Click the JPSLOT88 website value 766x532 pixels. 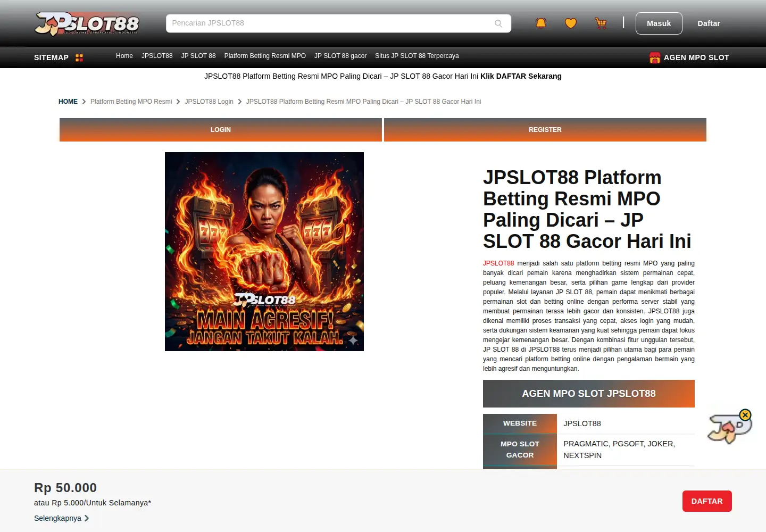582,423
